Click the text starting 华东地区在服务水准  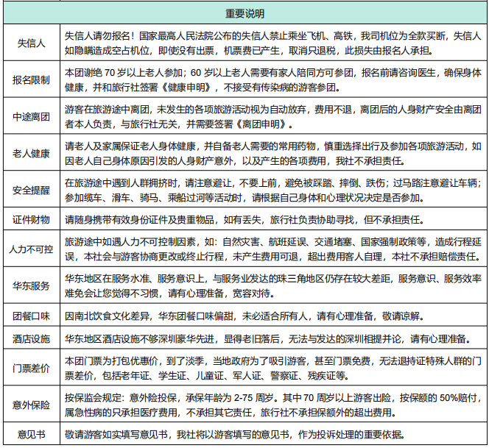coord(273,285)
